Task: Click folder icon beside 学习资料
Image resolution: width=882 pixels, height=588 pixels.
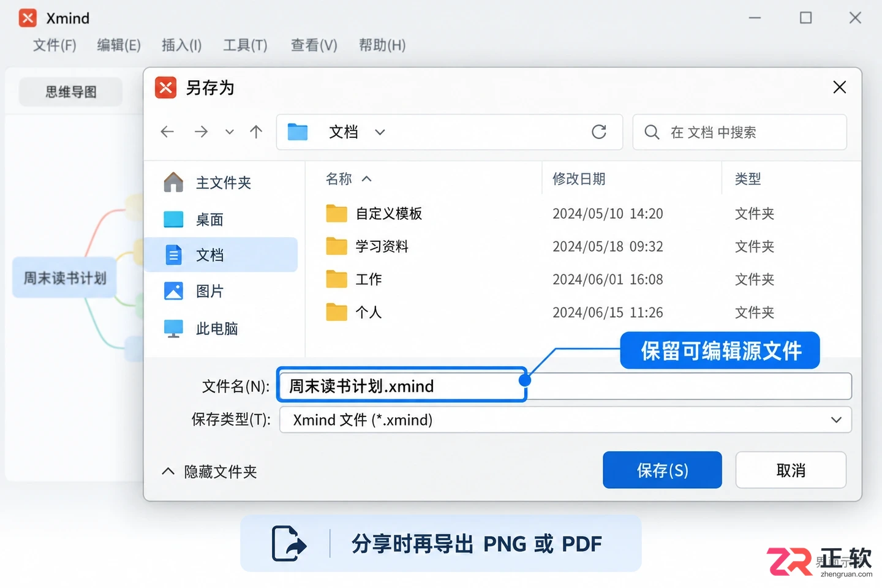Action: tap(336, 246)
